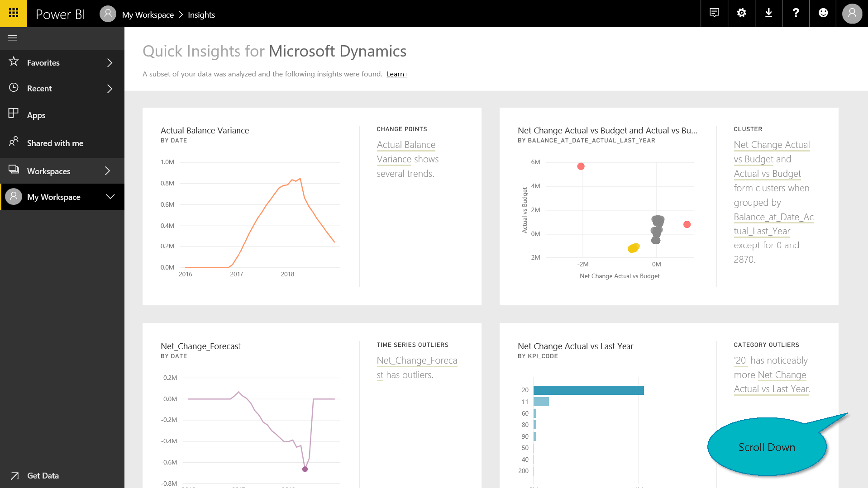Screen dimensions: 868x488
Task: Open Apps in the sidebar
Action: click(36, 115)
